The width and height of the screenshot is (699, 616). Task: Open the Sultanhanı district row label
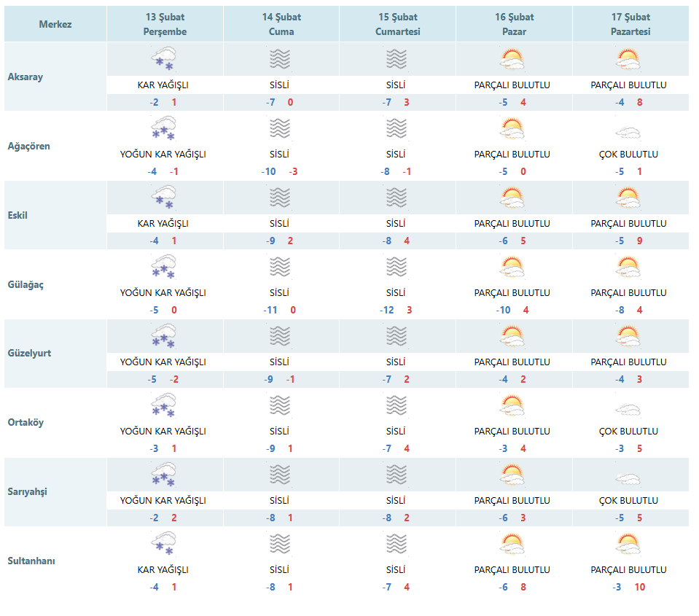pyautogui.click(x=31, y=561)
